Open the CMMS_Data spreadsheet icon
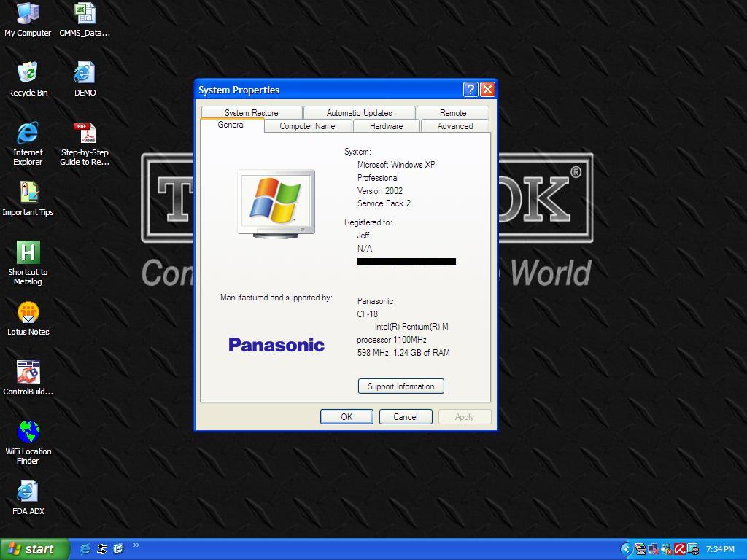 (85, 19)
